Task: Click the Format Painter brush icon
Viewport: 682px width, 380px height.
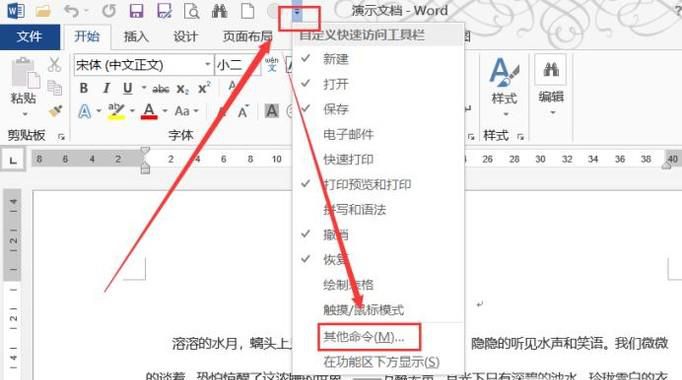Action: coord(55,111)
